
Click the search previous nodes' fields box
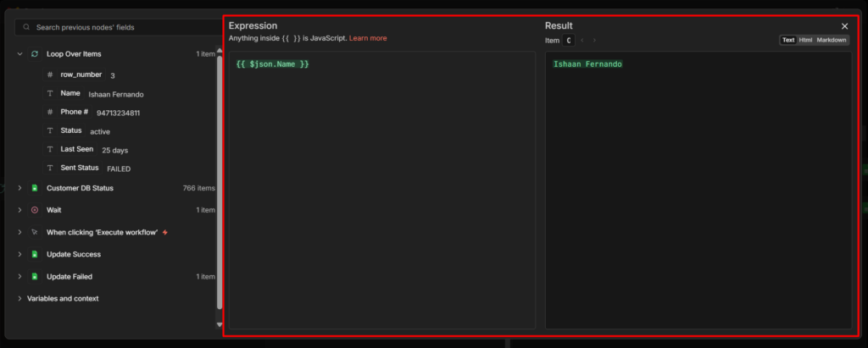(118, 27)
